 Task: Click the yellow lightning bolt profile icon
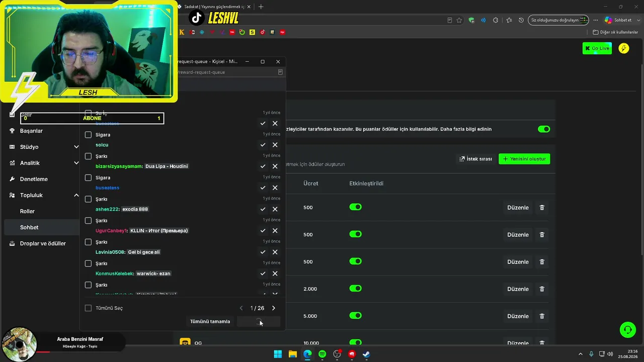[624, 48]
